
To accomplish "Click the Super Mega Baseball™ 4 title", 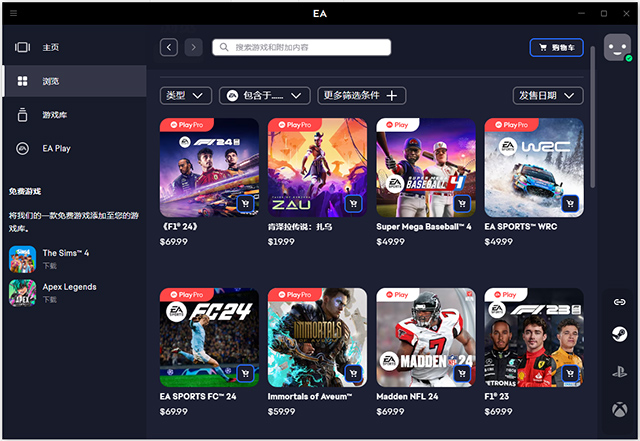I will pyautogui.click(x=424, y=227).
